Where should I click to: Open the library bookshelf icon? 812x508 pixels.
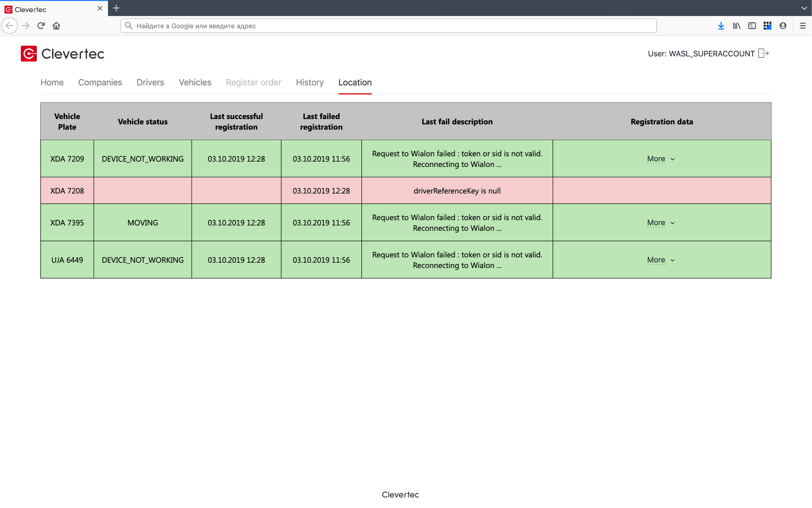click(736, 26)
